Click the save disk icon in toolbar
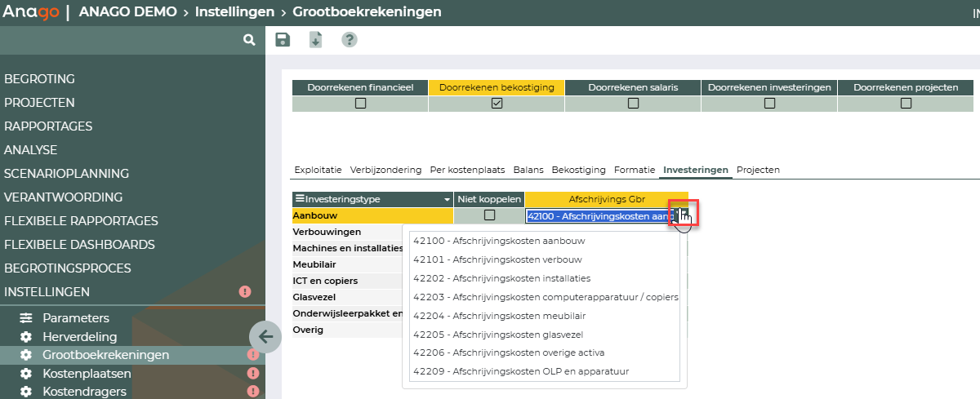Screen dimensions: 980x399 (x=283, y=40)
